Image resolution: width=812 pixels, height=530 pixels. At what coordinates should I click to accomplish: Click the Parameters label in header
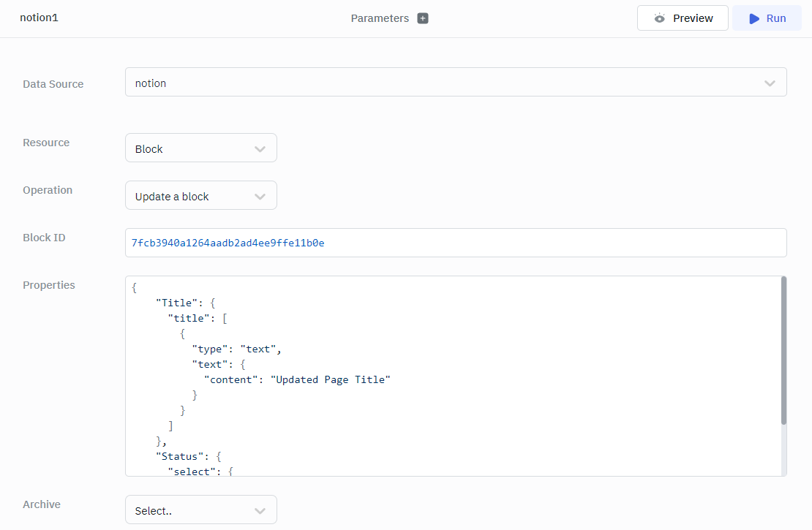(x=380, y=18)
